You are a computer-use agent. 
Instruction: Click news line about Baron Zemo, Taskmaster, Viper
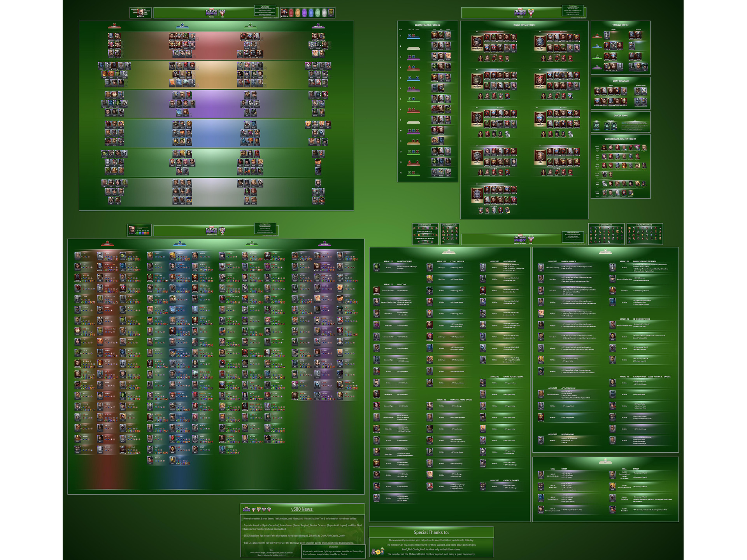pyautogui.click(x=300, y=518)
